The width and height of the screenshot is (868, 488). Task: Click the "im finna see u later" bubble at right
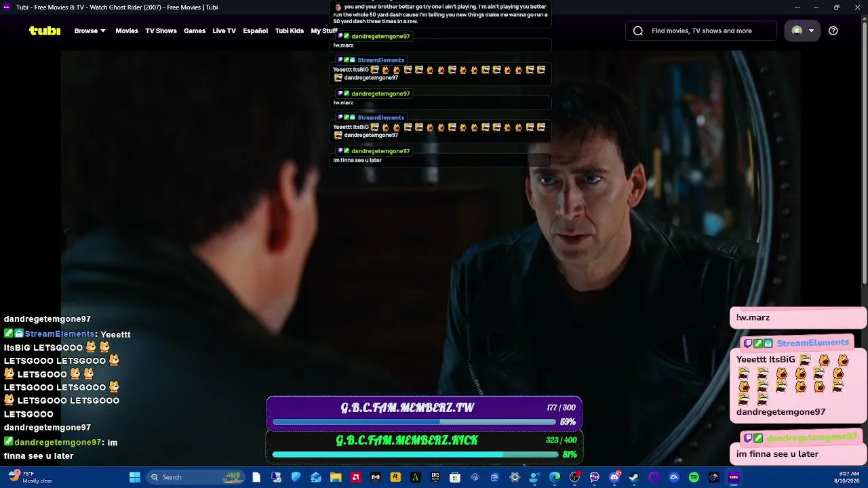[x=797, y=454]
